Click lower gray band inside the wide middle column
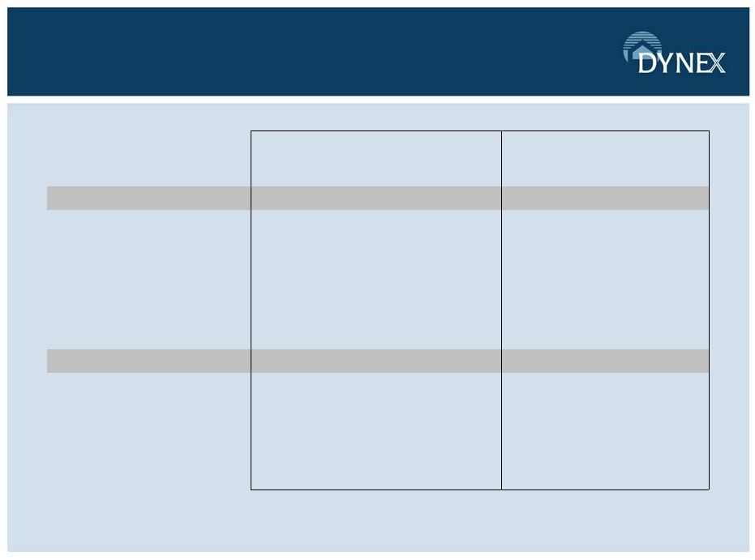Screen dimensions: 755x560 click(376, 361)
